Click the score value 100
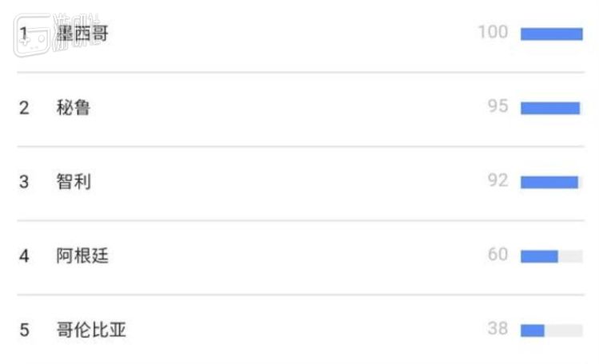The height and width of the screenshot is (364, 599). [x=493, y=33]
